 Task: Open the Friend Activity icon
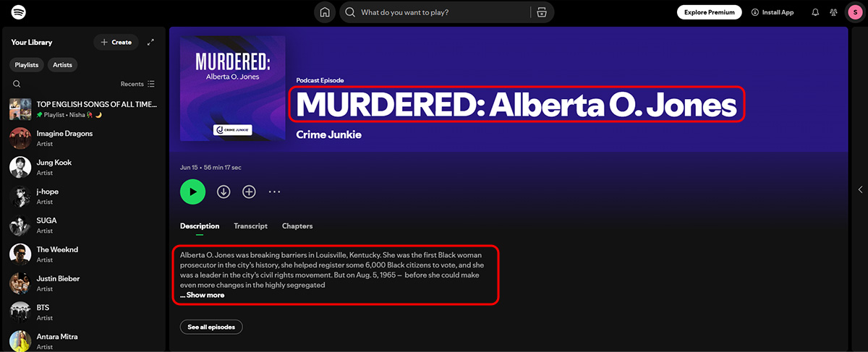tap(834, 12)
